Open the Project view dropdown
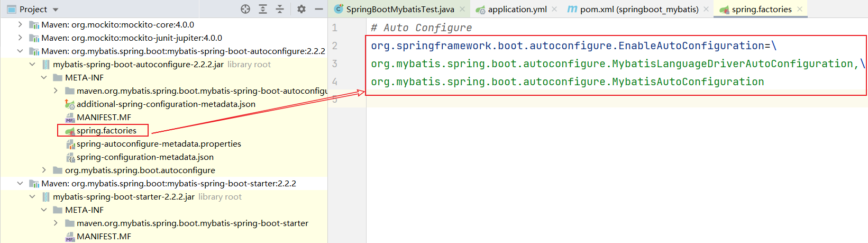This screenshot has height=243, width=868. pos(56,10)
